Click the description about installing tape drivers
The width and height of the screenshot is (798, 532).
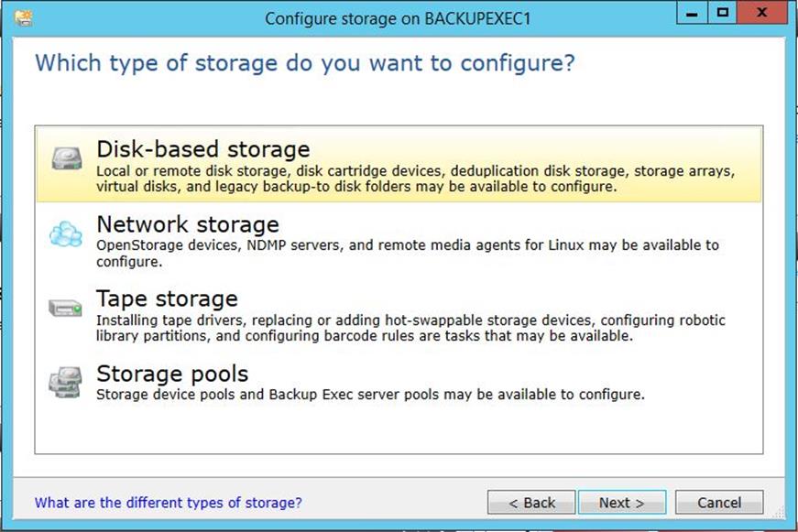coord(410,328)
